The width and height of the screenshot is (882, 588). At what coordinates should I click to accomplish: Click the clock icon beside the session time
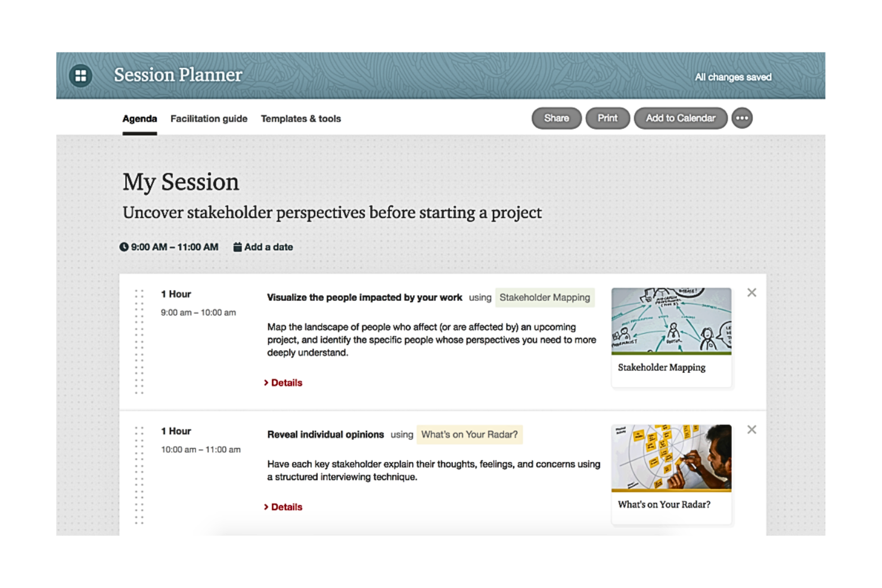[125, 247]
